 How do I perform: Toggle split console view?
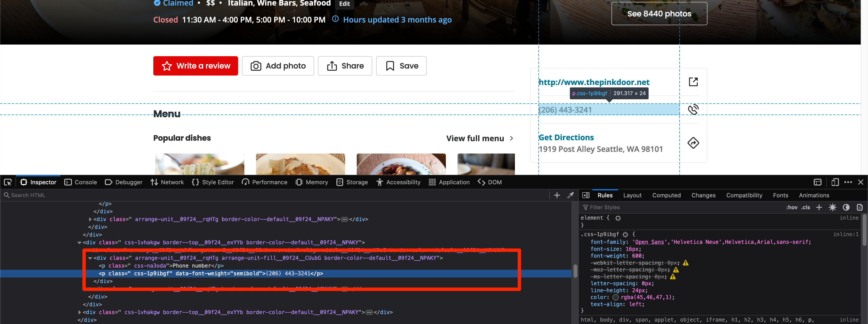click(817, 182)
